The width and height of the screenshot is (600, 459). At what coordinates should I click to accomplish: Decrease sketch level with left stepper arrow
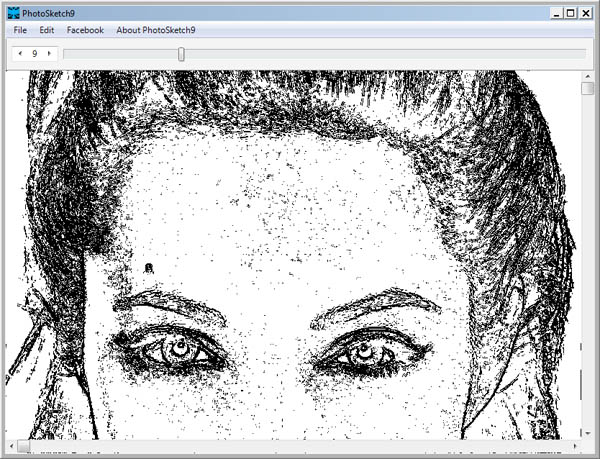(20, 54)
